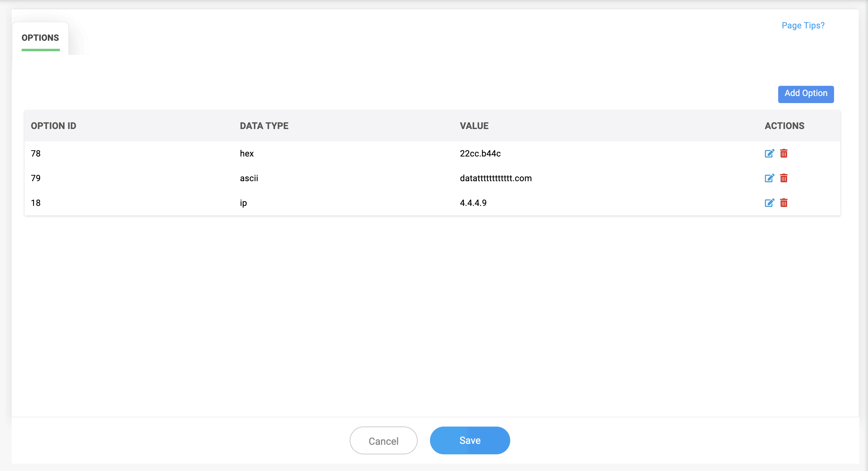Edit the ip option 18
Image resolution: width=868 pixels, height=471 pixels.
pos(769,203)
